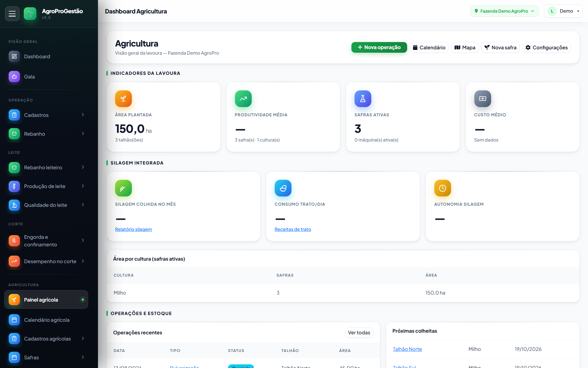
Task: Click the Custo médio money icon
Action: pos(483,99)
